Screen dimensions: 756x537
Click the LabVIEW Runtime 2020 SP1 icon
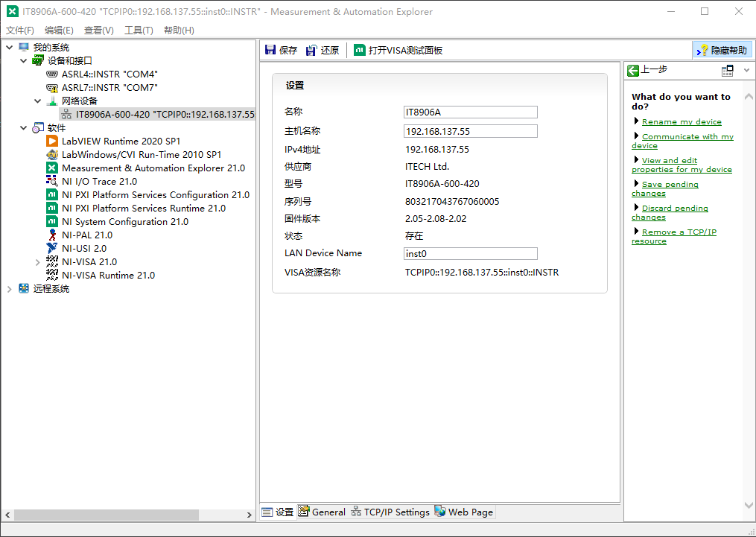click(x=52, y=142)
